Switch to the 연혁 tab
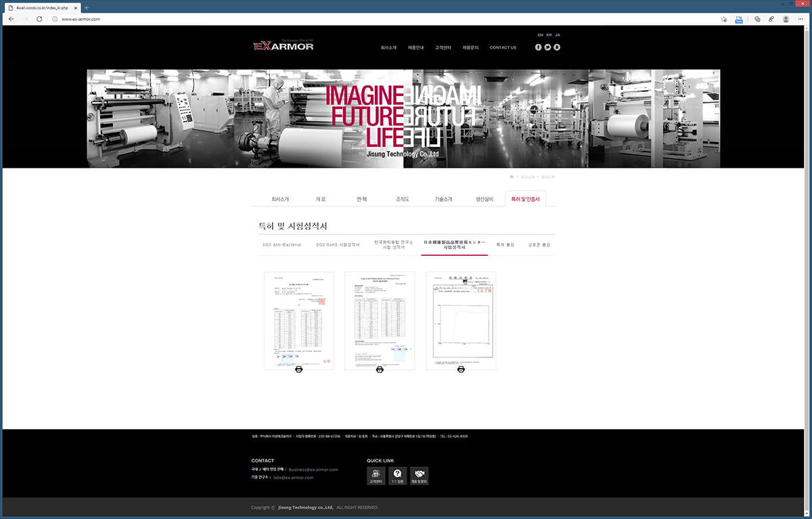 click(x=361, y=200)
